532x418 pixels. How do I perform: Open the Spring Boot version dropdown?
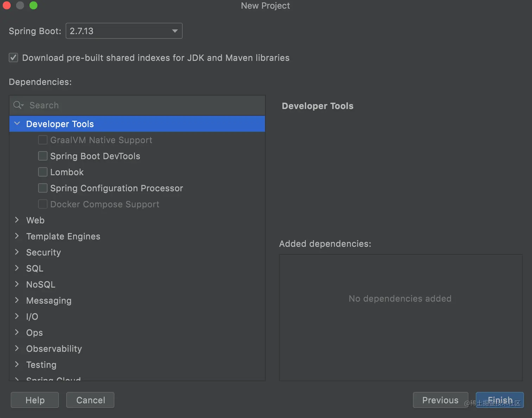[124, 31]
